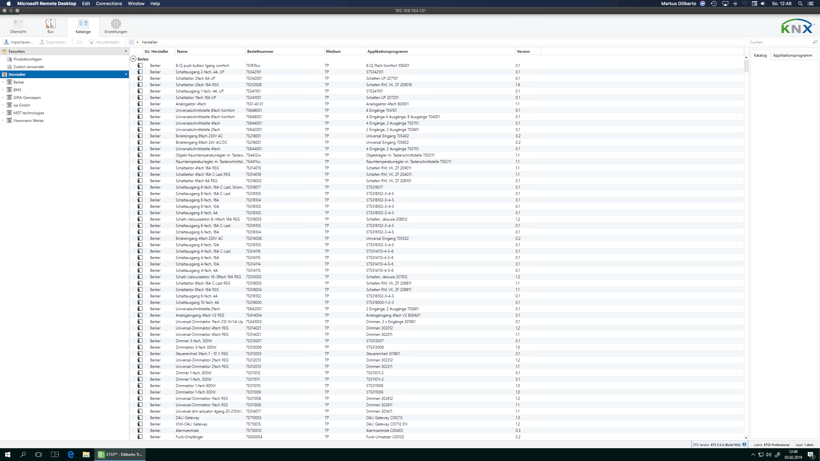Screen dimensions: 820x461
Task: Click the search magnifier icon
Action: 815,42
